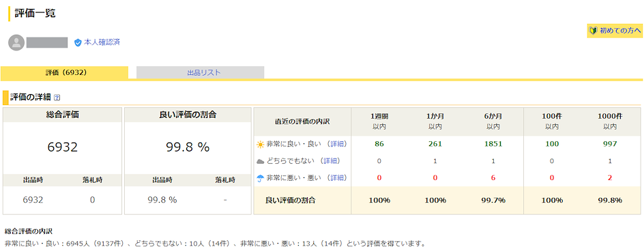The height and width of the screenshot is (249, 644).
Task: Click the large 99.8 % percentage value
Action: [x=188, y=147]
